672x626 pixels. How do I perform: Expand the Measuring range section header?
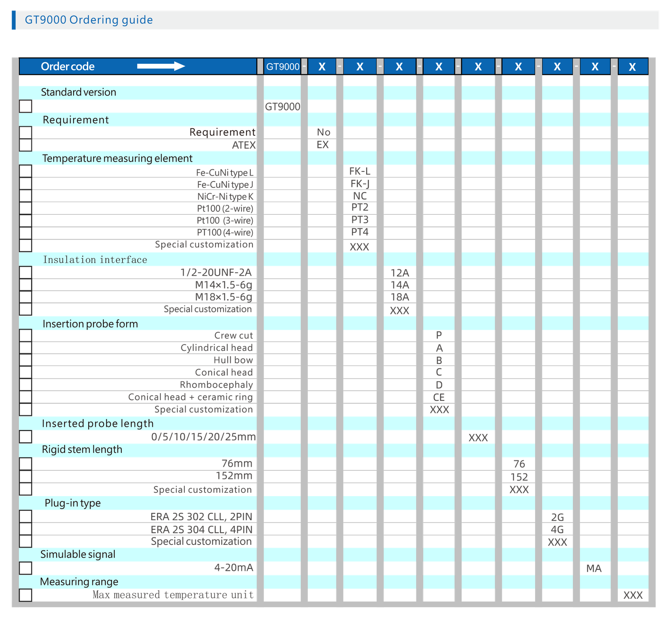click(79, 582)
